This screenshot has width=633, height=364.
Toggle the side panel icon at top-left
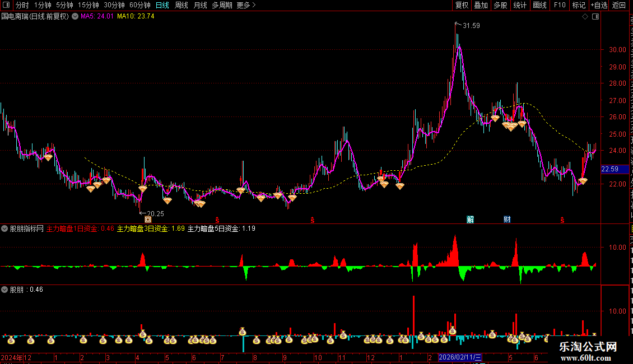coord(6,5)
